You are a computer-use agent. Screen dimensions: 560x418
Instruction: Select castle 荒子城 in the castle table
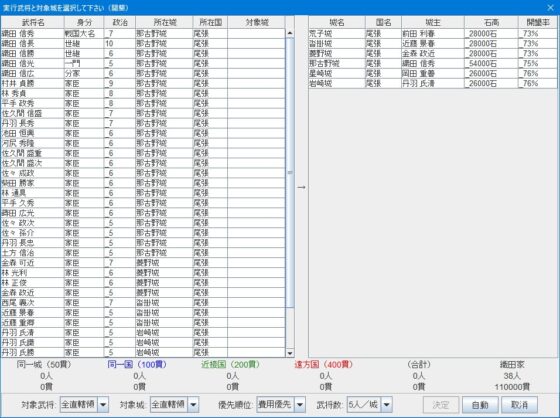(x=433, y=34)
